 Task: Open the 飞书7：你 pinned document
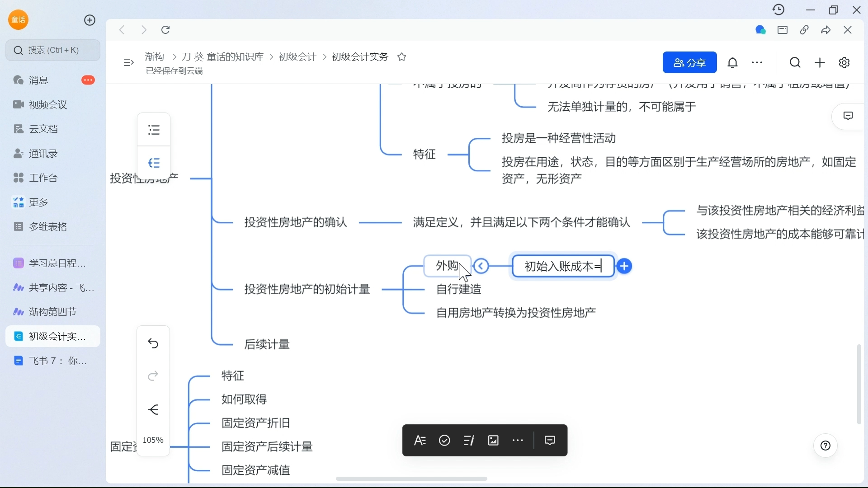(x=53, y=361)
